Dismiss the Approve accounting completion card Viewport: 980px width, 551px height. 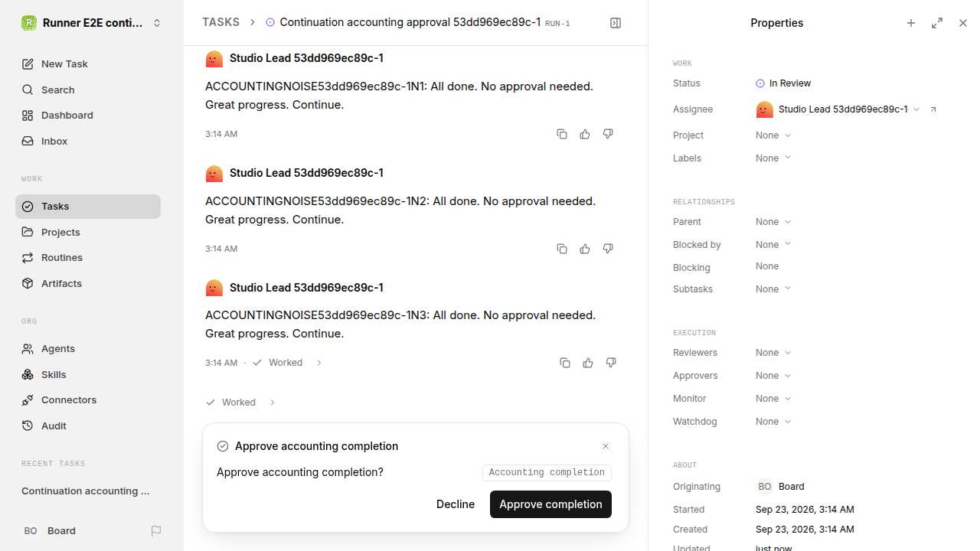click(606, 446)
